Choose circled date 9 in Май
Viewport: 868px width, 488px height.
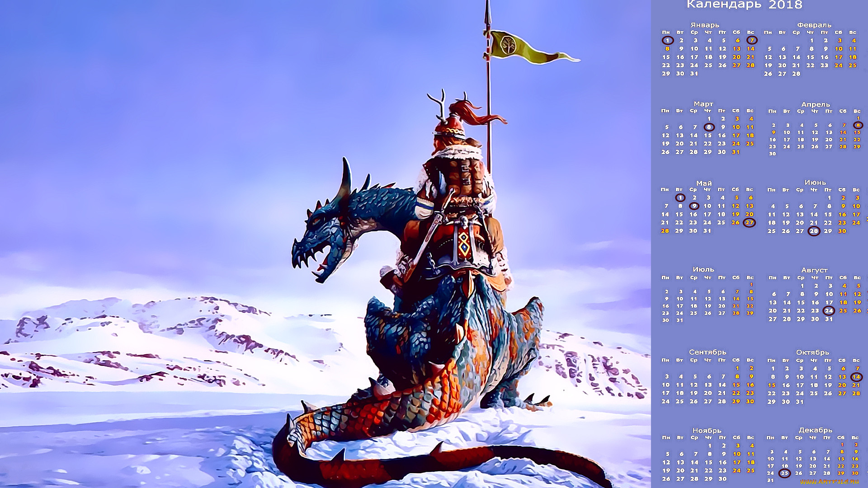point(694,206)
